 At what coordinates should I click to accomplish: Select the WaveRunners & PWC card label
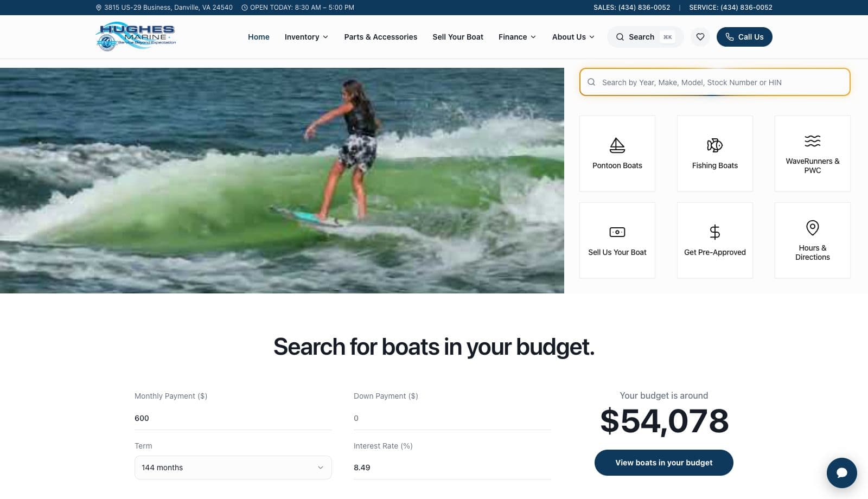click(x=813, y=165)
